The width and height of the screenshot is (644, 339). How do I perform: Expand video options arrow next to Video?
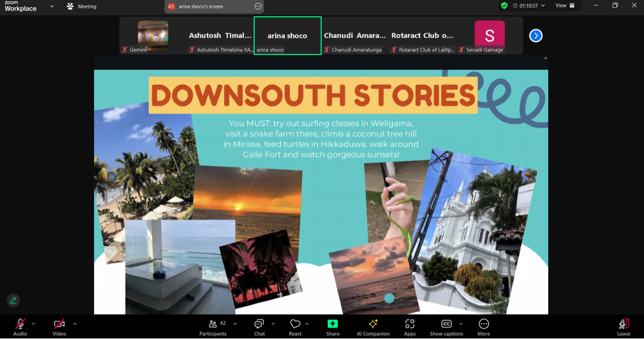pos(75,324)
